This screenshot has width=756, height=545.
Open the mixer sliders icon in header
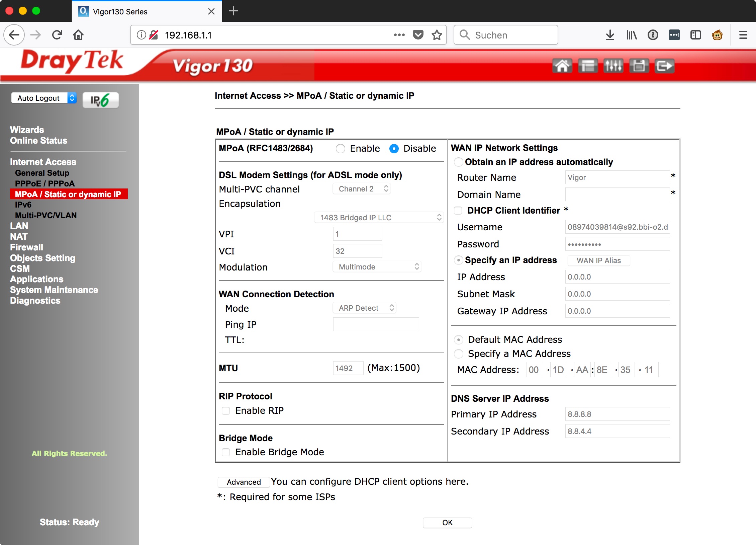coord(613,66)
